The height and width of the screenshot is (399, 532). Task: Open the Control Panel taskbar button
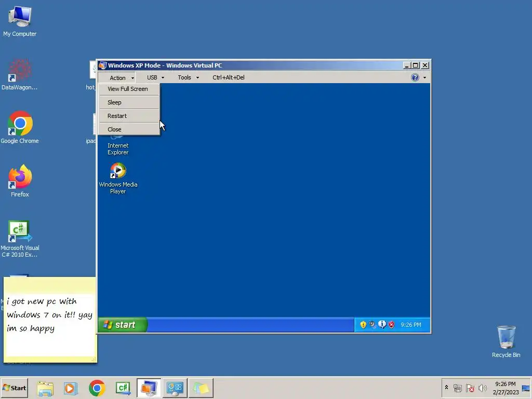point(175,388)
